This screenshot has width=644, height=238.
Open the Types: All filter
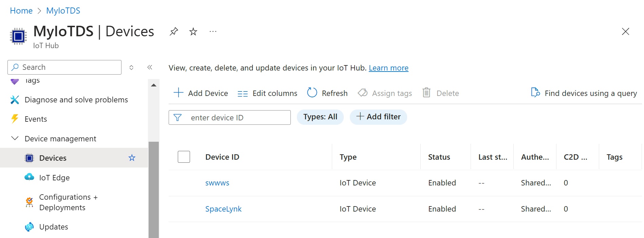(320, 117)
